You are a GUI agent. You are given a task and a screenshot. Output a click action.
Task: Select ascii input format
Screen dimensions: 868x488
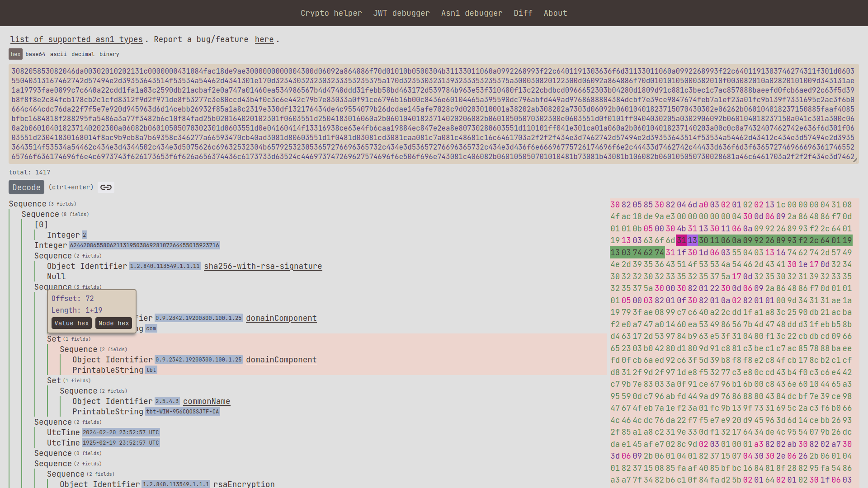tap(58, 54)
